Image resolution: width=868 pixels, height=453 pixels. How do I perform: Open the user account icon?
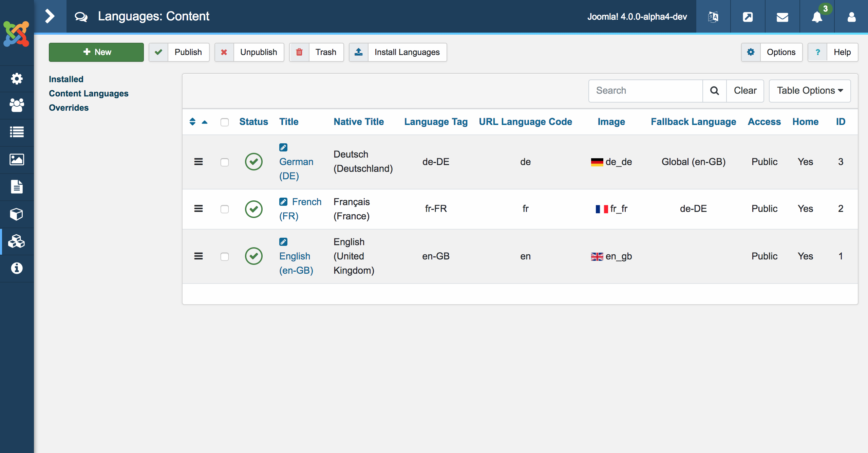(851, 17)
